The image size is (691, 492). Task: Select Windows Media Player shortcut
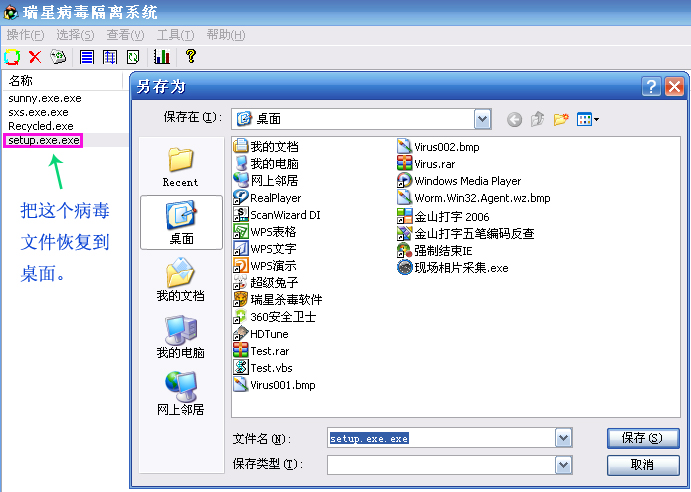pos(459,181)
